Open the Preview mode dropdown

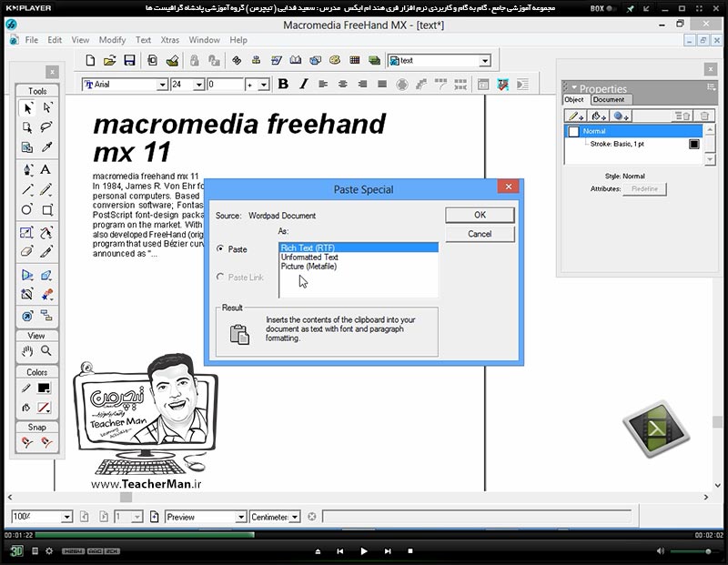coord(240,517)
